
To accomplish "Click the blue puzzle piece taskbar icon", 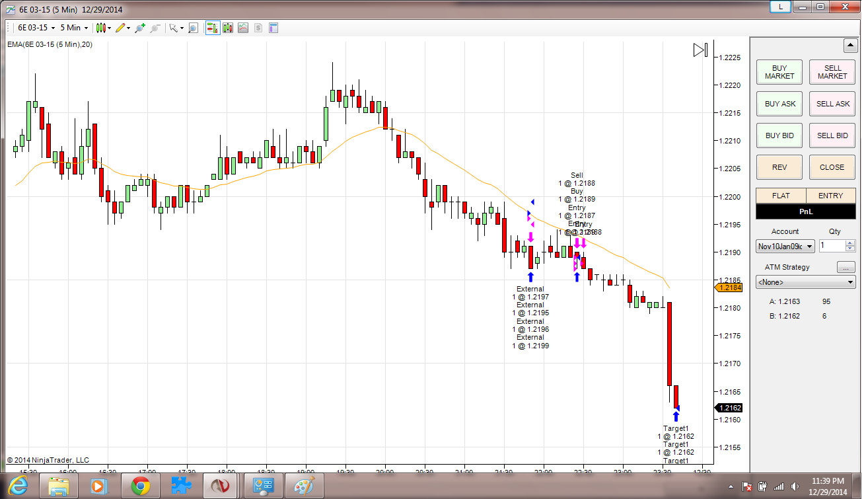I will point(181,486).
